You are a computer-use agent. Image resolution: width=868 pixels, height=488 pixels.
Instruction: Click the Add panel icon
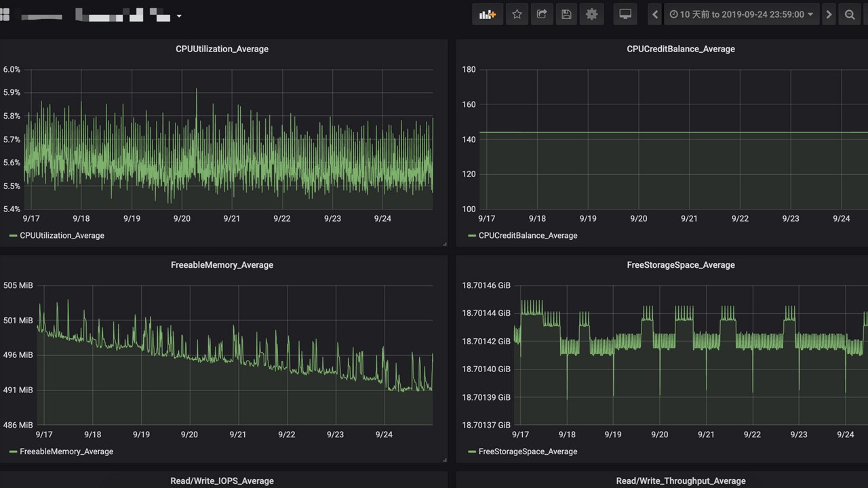pyautogui.click(x=488, y=14)
